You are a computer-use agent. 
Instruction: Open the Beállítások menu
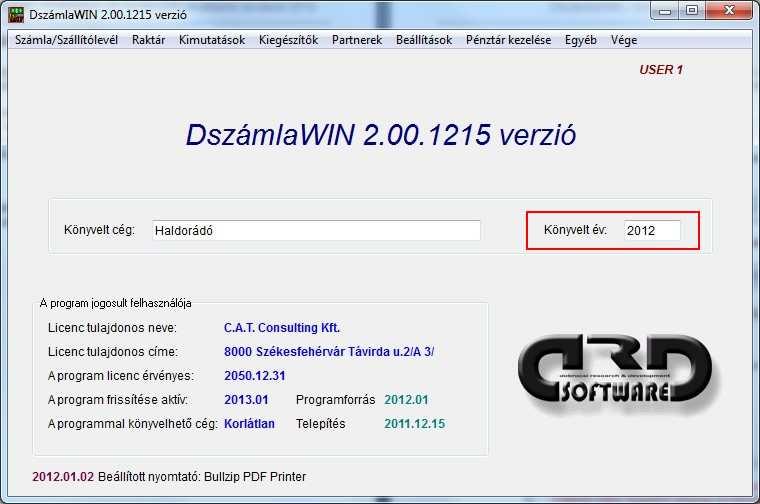tap(424, 40)
